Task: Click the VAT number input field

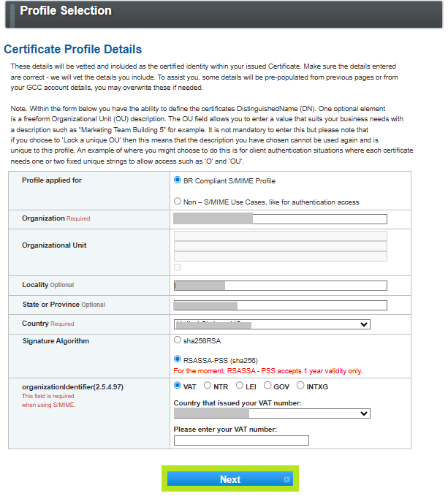Action: [241, 440]
